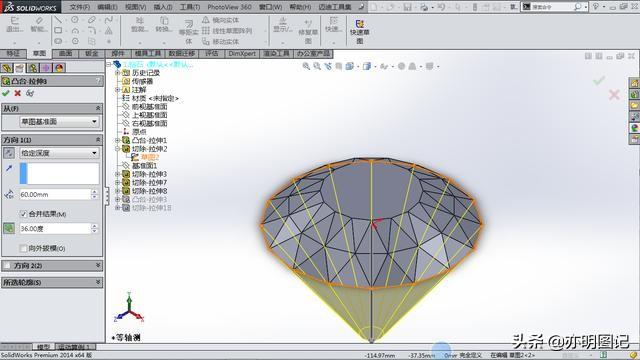Cancel the extrude with red X
This screenshot has width=640, height=360.
[x=18, y=93]
